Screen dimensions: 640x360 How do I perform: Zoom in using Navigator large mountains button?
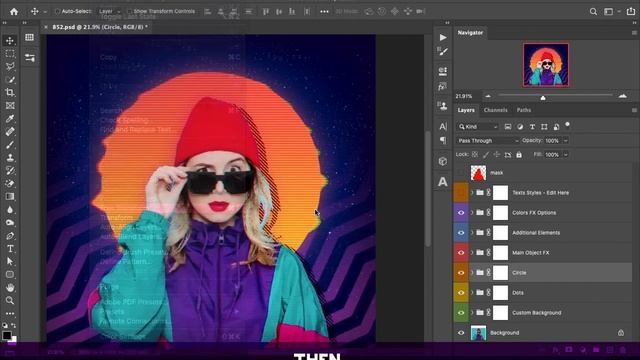click(x=622, y=96)
